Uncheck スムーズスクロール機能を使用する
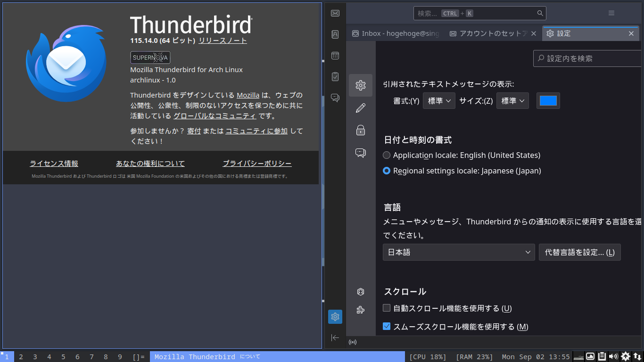644x362 pixels. pos(387,326)
